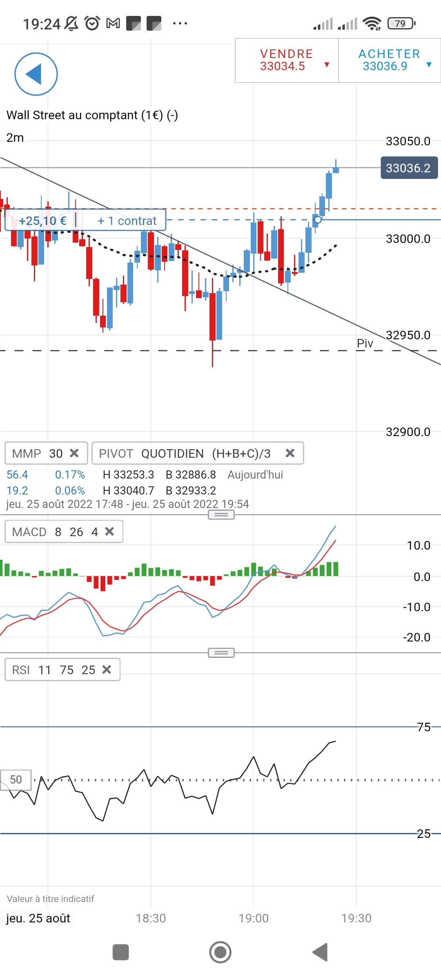Image resolution: width=441 pixels, height=980 pixels.
Task: Select the H 33040.7 high value
Action: (128, 490)
